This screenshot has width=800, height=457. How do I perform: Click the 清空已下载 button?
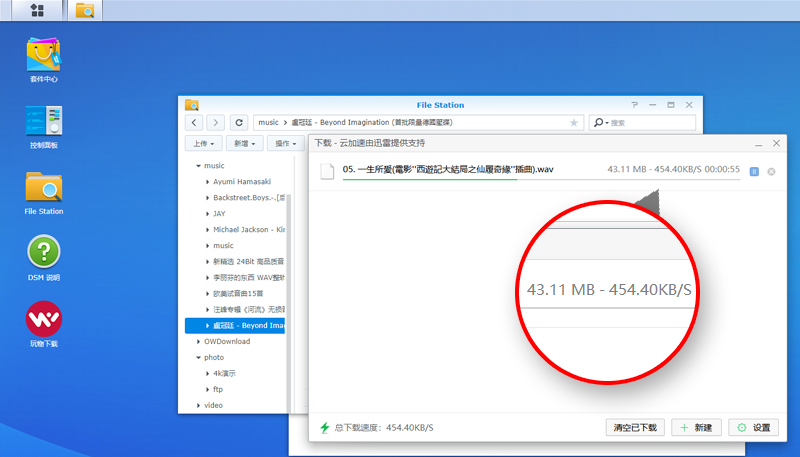[635, 427]
